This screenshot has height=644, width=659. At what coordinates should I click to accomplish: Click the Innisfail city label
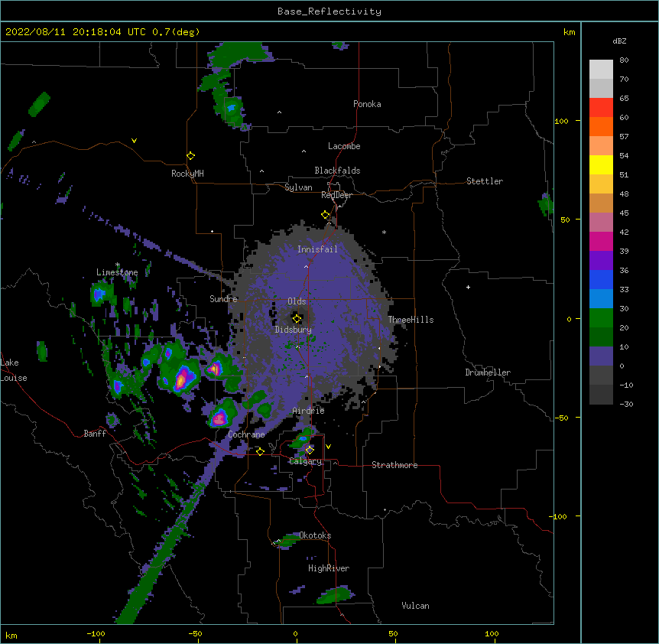[317, 249]
